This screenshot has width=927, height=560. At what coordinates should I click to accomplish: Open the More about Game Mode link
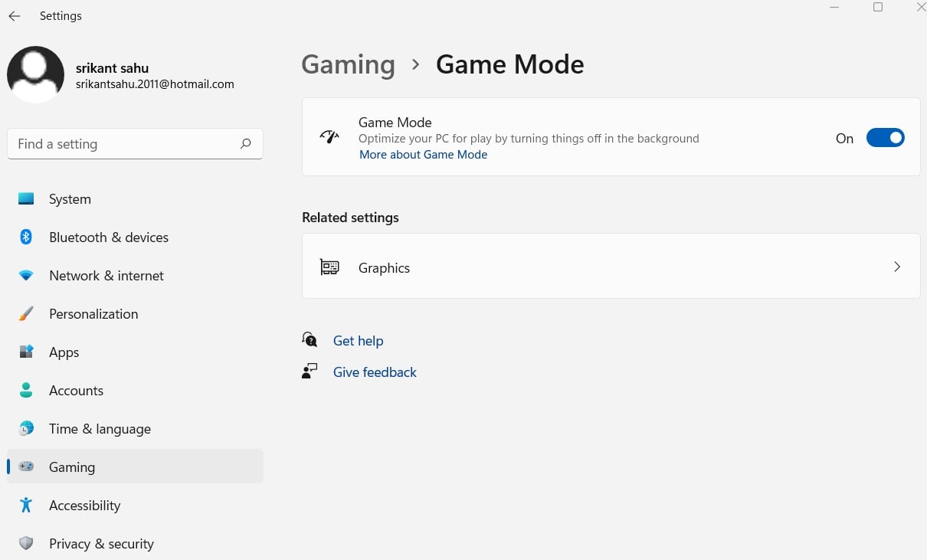pyautogui.click(x=423, y=155)
